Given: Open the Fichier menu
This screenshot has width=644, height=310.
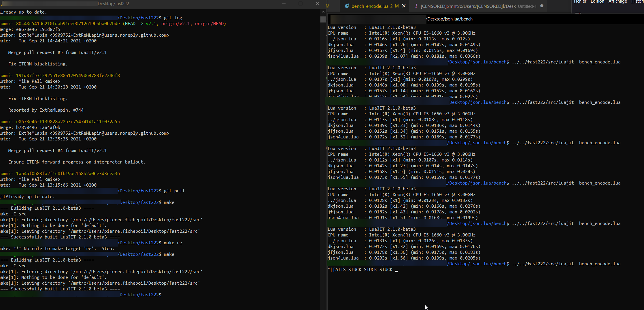Looking at the screenshot, I should click(x=580, y=2).
